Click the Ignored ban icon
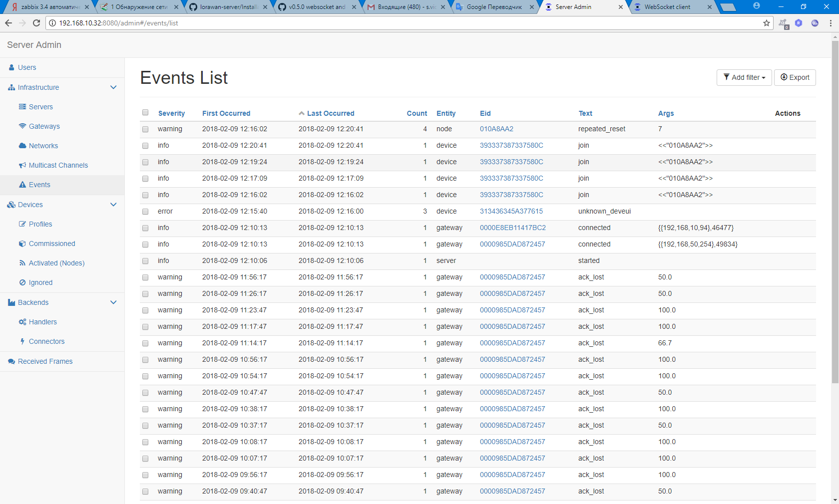The width and height of the screenshot is (839, 504). pyautogui.click(x=22, y=282)
